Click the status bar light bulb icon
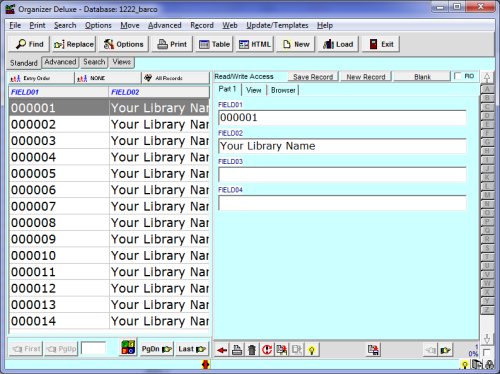500x374 pixels. (464, 365)
